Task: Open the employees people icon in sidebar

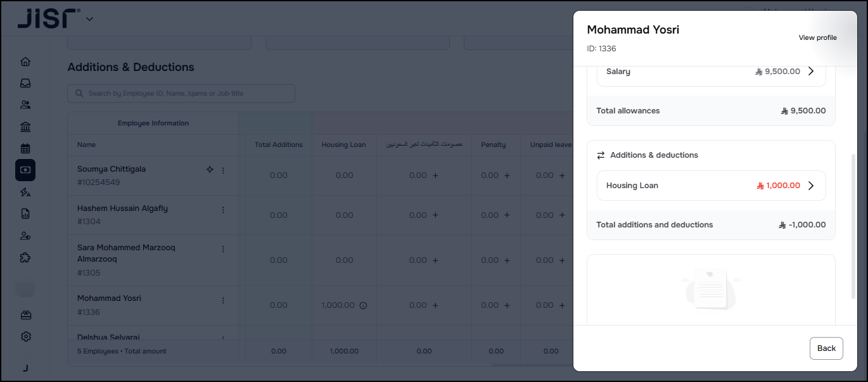Action: point(25,105)
